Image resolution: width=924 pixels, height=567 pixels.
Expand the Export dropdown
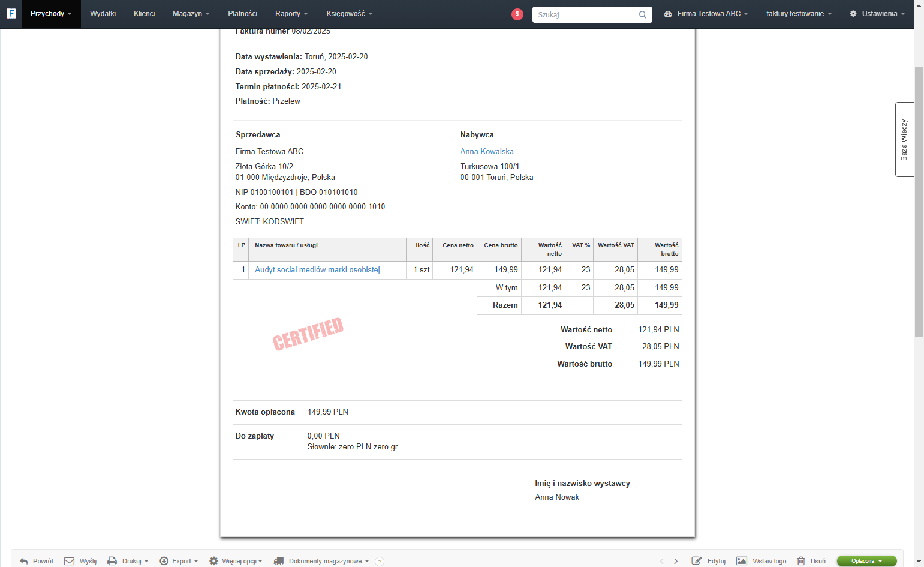coord(179,561)
